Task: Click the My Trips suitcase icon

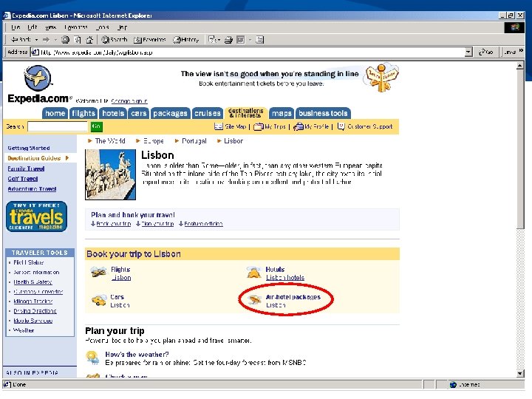Action: coord(258,126)
